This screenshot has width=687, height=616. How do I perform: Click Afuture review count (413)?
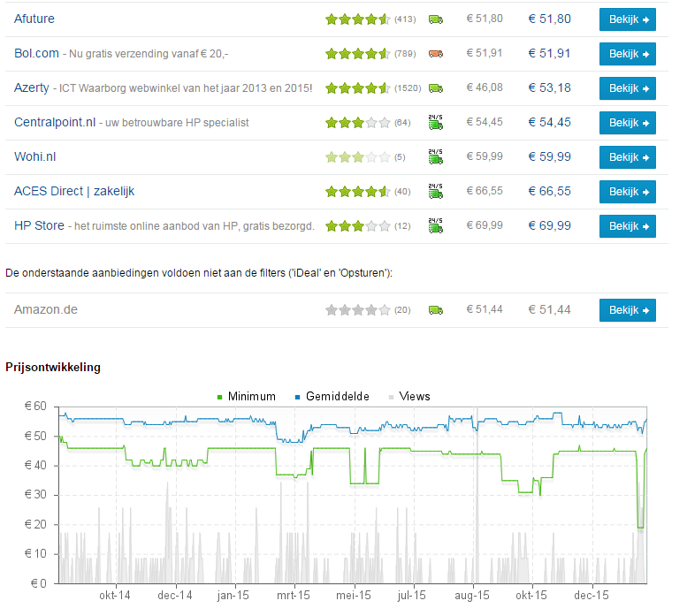(x=405, y=19)
